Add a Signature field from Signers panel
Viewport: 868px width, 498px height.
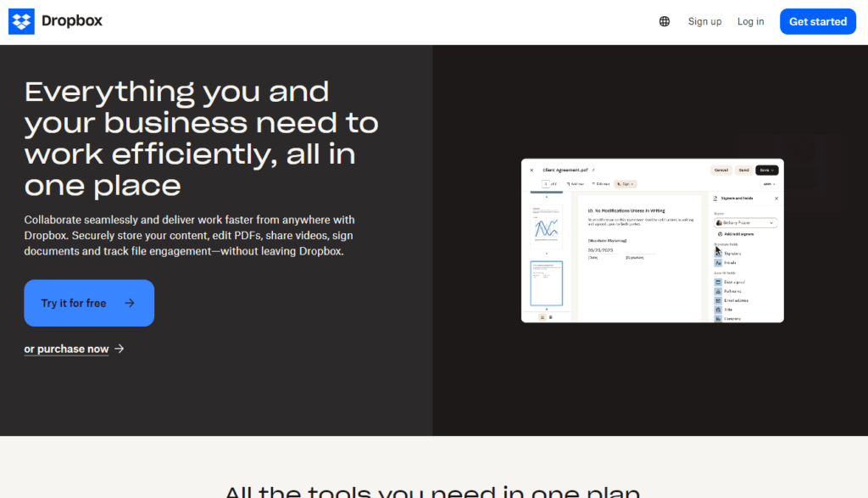(732, 254)
